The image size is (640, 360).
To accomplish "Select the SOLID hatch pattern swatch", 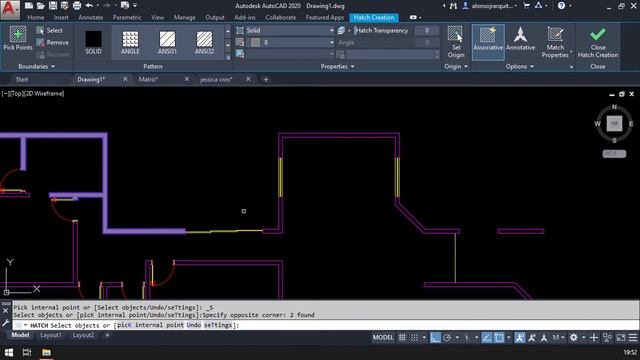I will tap(93, 42).
